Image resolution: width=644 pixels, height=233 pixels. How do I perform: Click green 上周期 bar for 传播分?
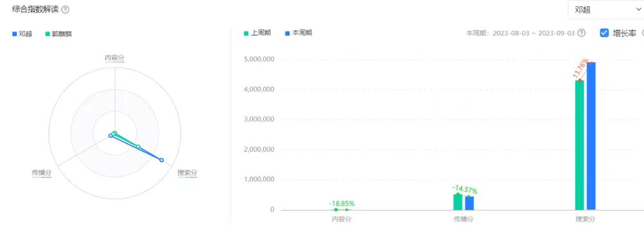[x=457, y=202]
